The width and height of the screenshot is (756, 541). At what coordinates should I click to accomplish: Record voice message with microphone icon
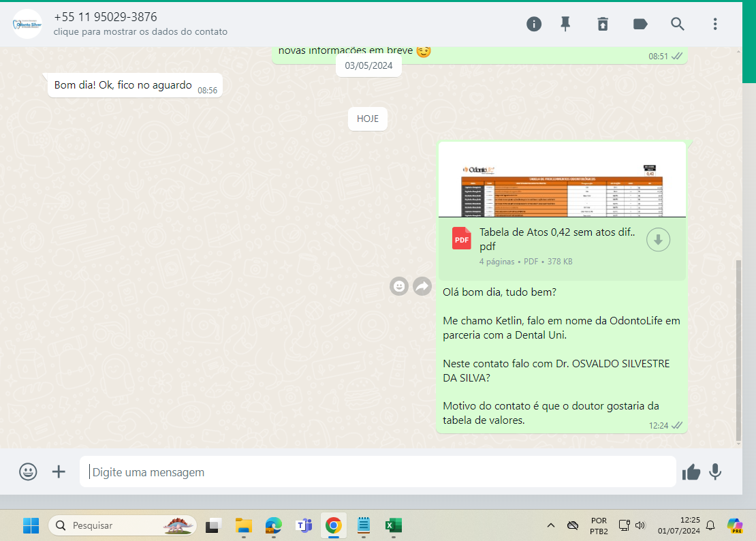(x=716, y=472)
